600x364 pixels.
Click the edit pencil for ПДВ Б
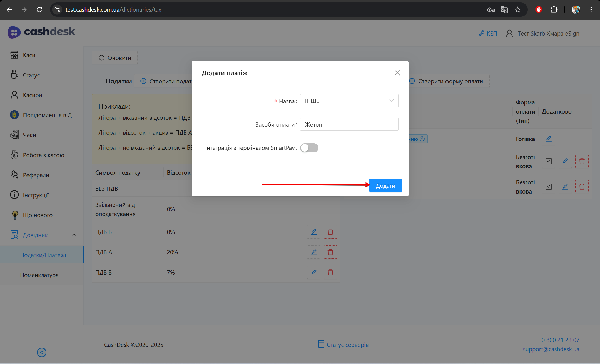(x=313, y=232)
